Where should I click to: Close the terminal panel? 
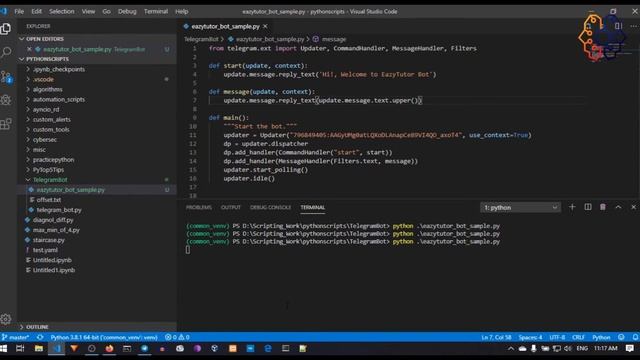click(x=633, y=207)
